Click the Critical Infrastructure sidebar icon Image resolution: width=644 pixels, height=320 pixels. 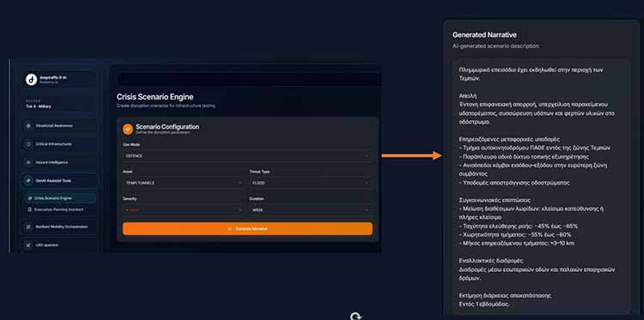[x=28, y=144]
